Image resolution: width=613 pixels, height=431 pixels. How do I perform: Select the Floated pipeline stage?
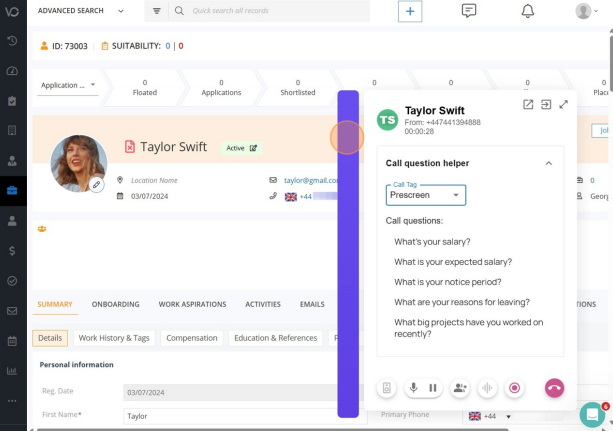click(145, 88)
